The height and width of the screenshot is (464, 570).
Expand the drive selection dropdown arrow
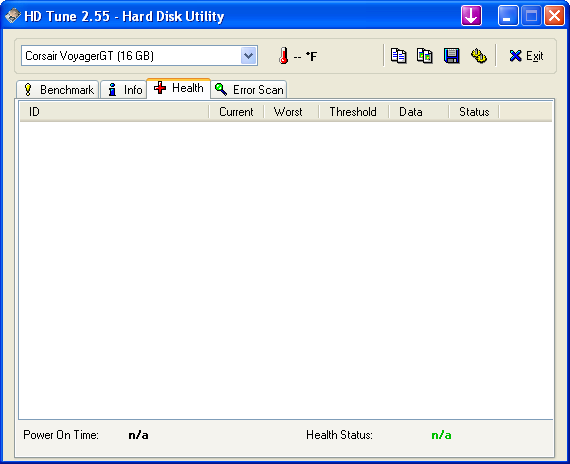(249, 56)
